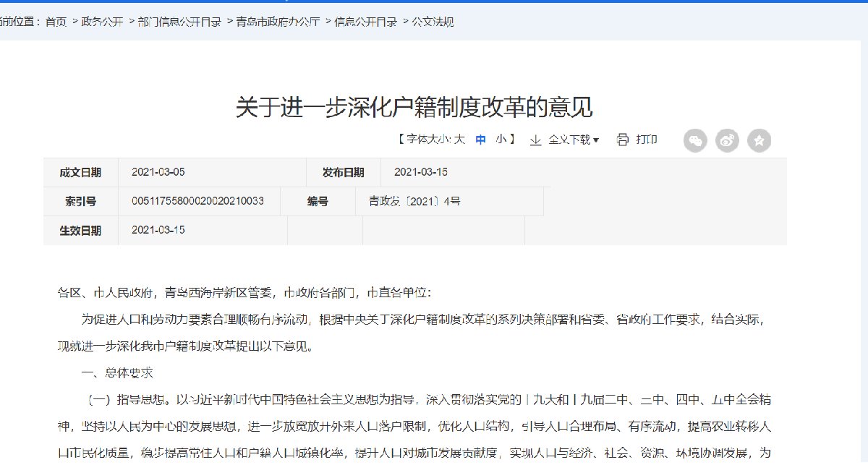Click the 打印 print link

[646, 140]
